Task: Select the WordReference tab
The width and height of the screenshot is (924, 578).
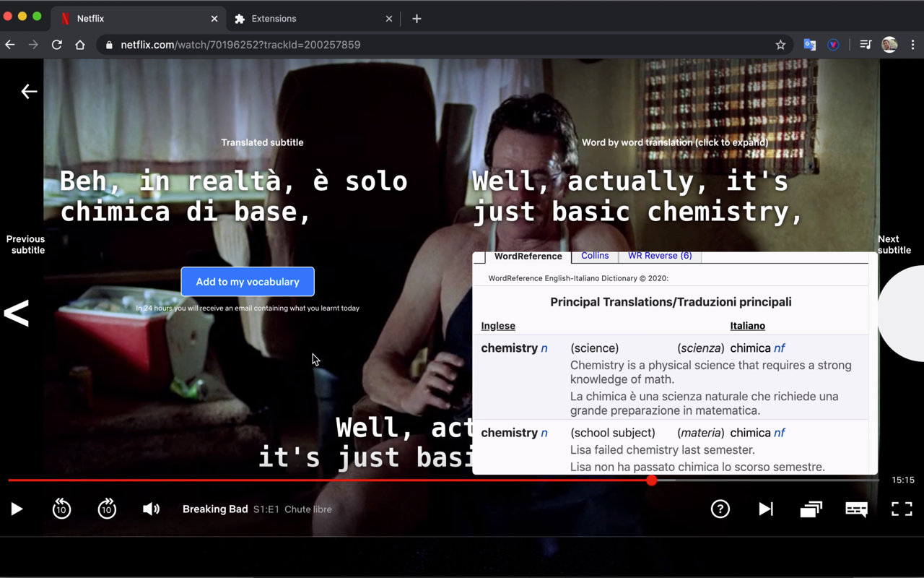Action: click(x=528, y=256)
